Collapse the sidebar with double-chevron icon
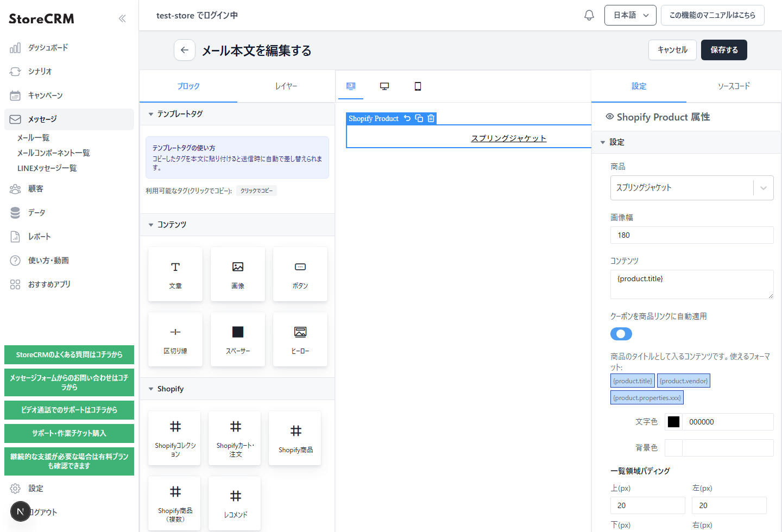Viewport: 782px width, 532px height. (122, 18)
